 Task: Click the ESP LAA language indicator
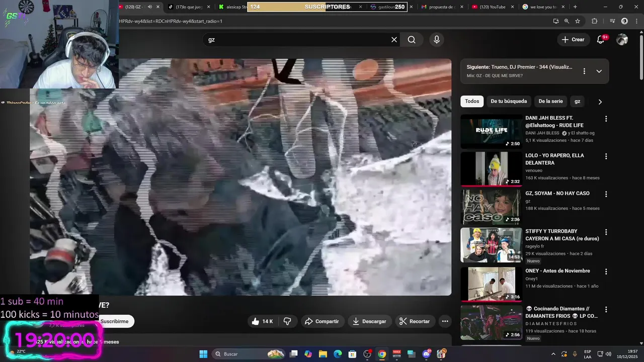pyautogui.click(x=588, y=354)
